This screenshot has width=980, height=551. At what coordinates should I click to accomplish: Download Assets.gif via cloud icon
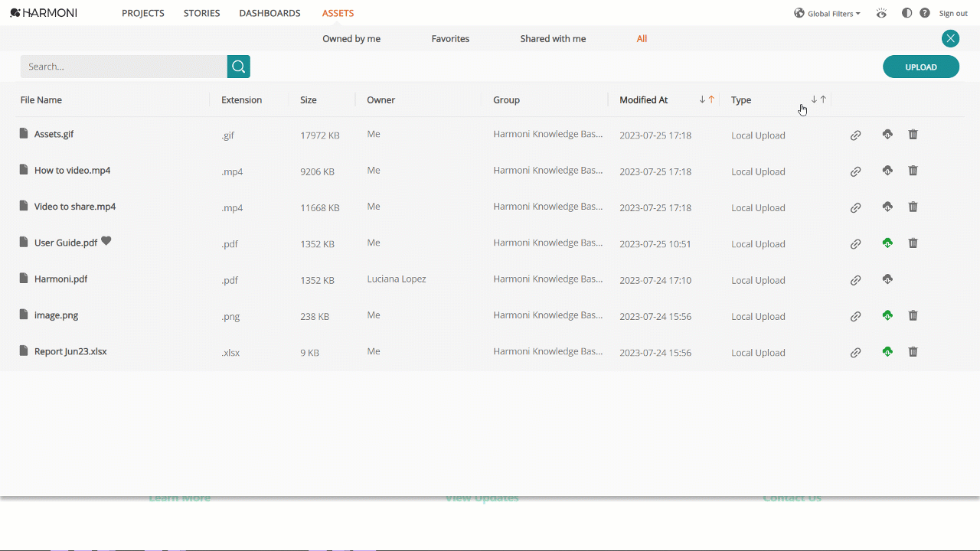[x=887, y=135]
